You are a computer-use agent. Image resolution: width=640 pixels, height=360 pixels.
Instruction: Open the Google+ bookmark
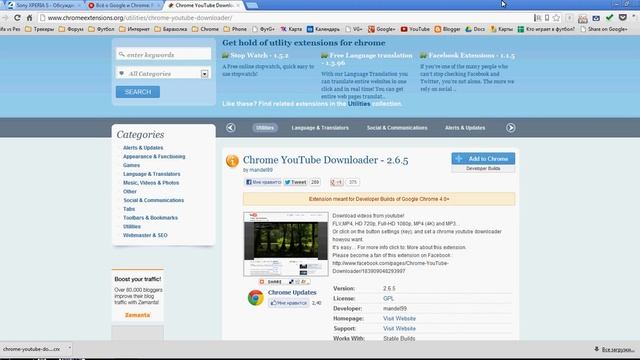pos(382,29)
